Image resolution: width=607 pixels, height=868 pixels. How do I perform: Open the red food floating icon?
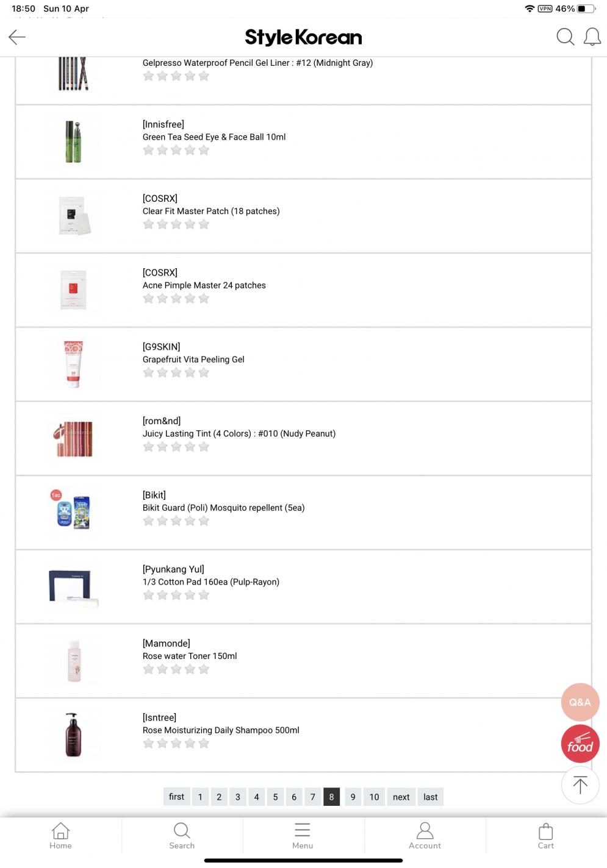580,744
